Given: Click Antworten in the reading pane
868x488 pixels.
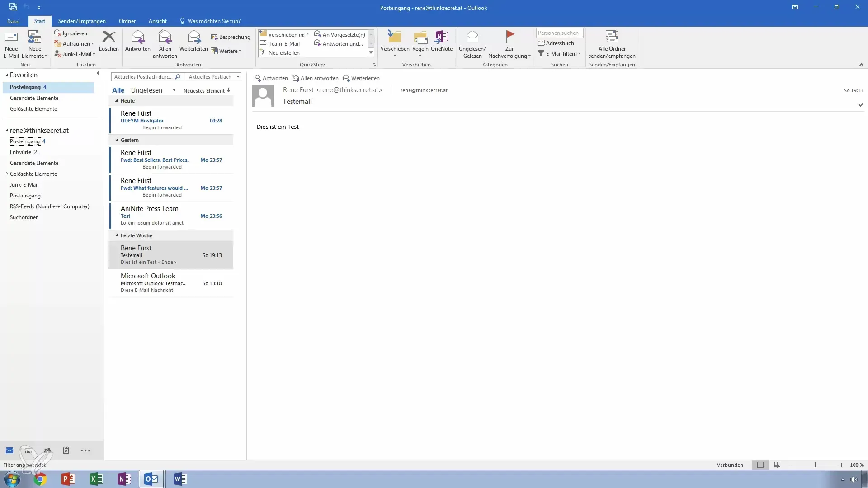Looking at the screenshot, I should [x=271, y=78].
